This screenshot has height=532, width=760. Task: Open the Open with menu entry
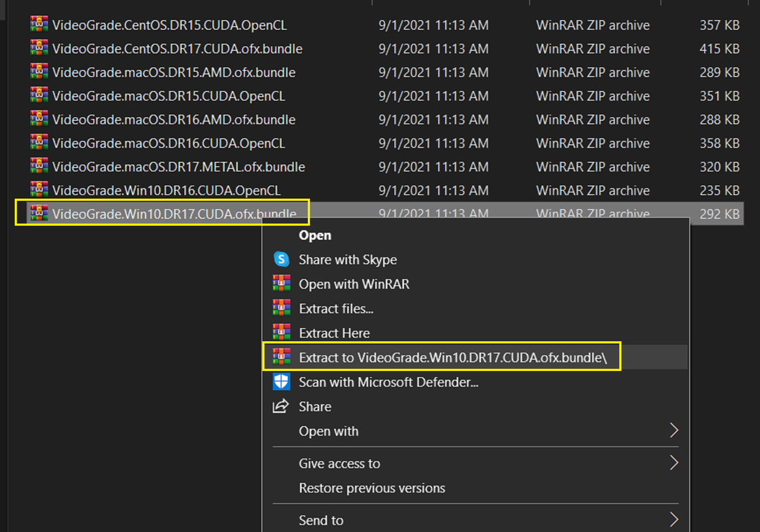(328, 431)
